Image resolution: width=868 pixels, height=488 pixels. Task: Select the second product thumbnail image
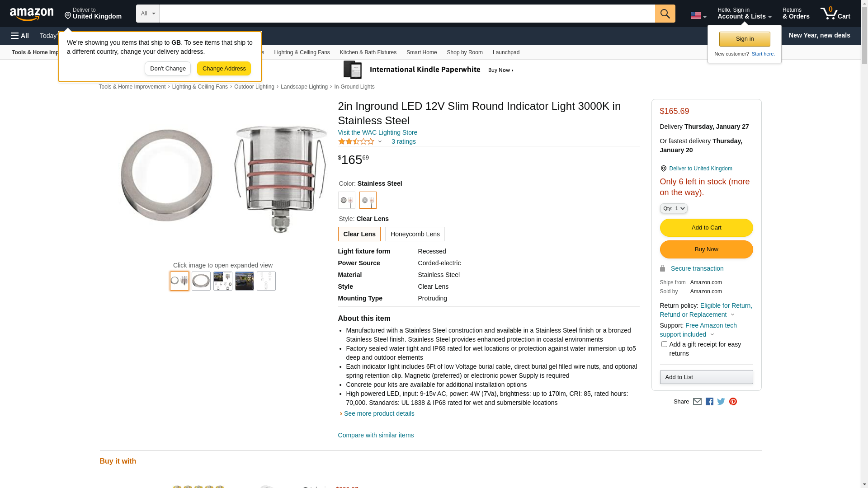(x=201, y=281)
